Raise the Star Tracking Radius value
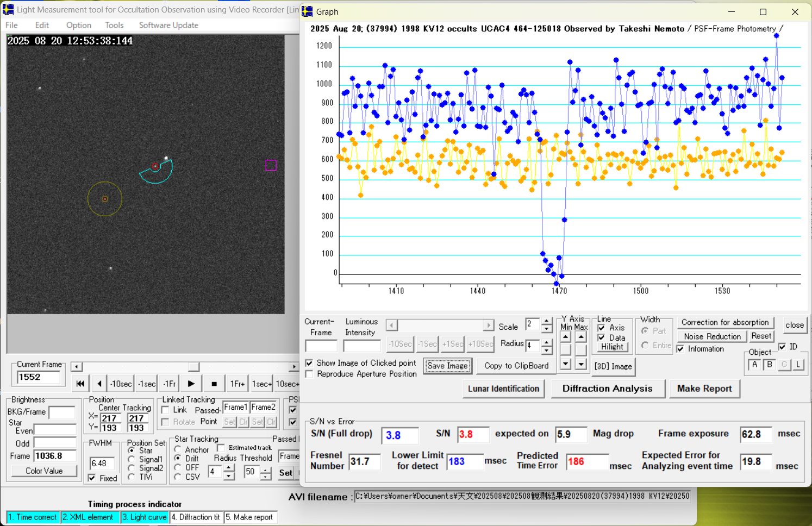The width and height of the screenshot is (812, 526). (229, 468)
